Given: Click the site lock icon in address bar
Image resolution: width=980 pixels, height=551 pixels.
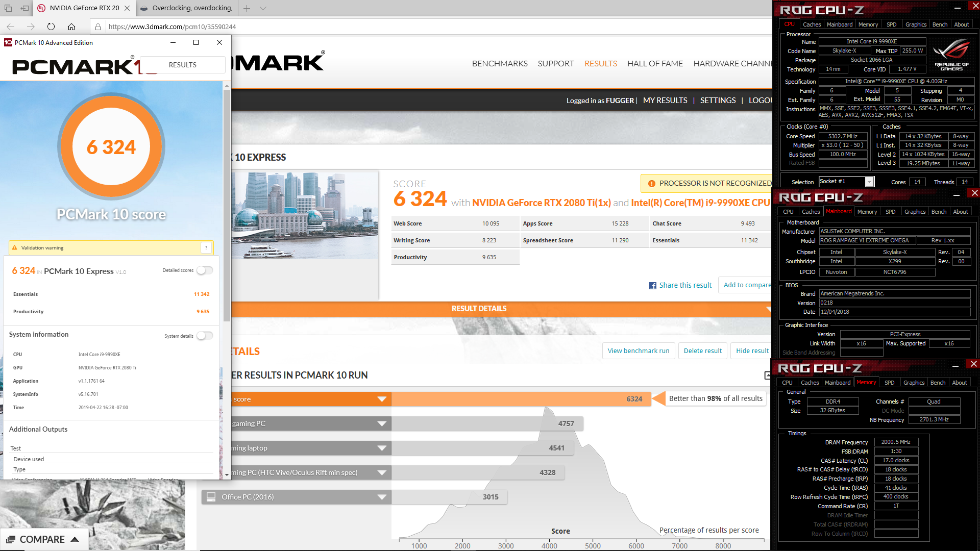Looking at the screenshot, I should [x=98, y=27].
